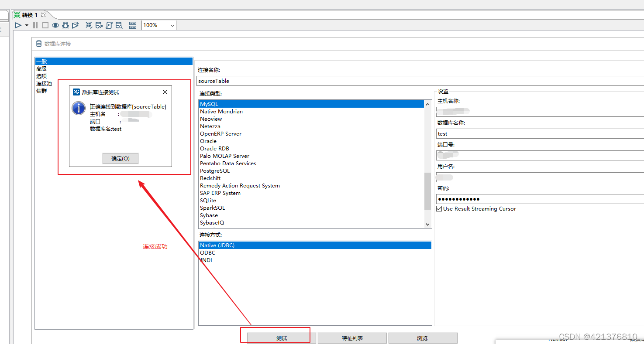644x344 pixels.
Task: Select the 连接池 category
Action: [44, 83]
